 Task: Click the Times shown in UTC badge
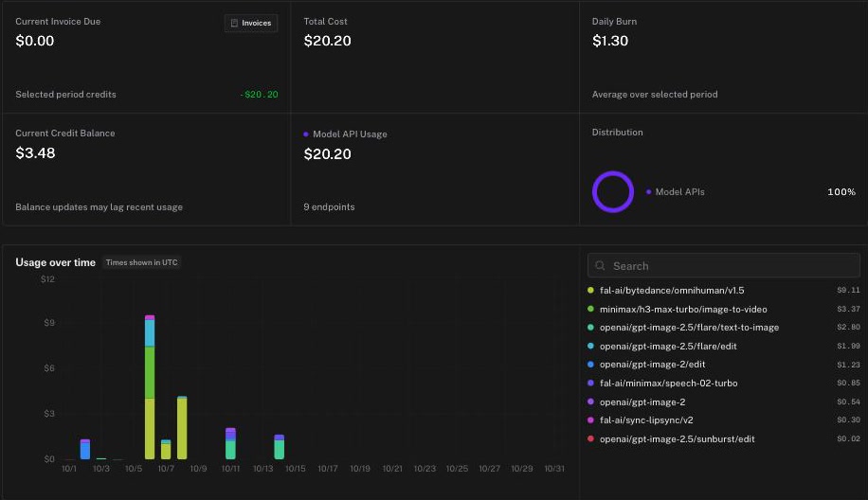coord(142,262)
